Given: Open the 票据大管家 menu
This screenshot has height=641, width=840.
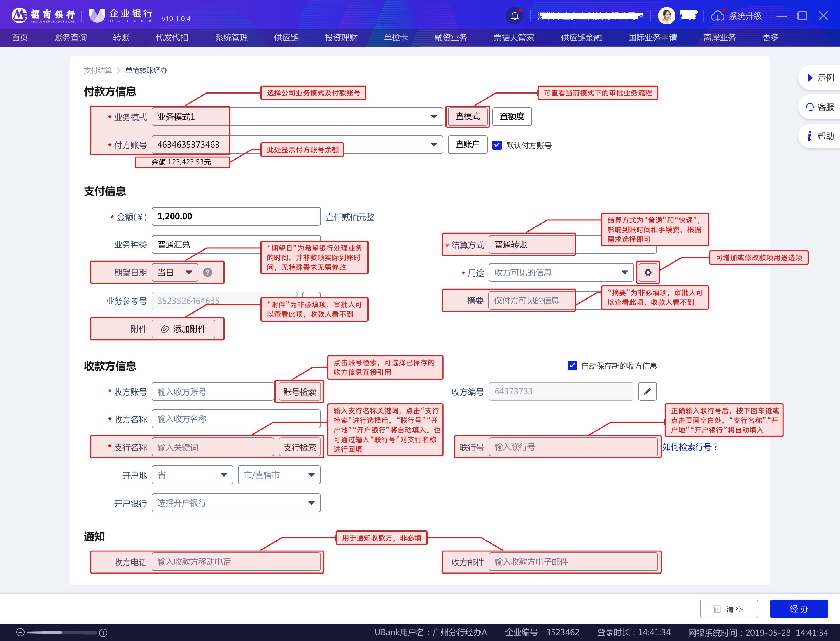Looking at the screenshot, I should click(513, 37).
